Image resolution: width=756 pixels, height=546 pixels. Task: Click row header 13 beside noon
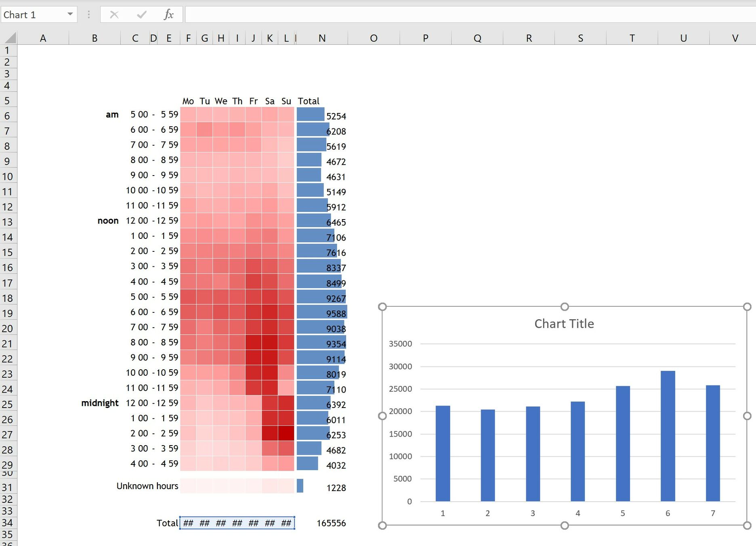point(8,222)
